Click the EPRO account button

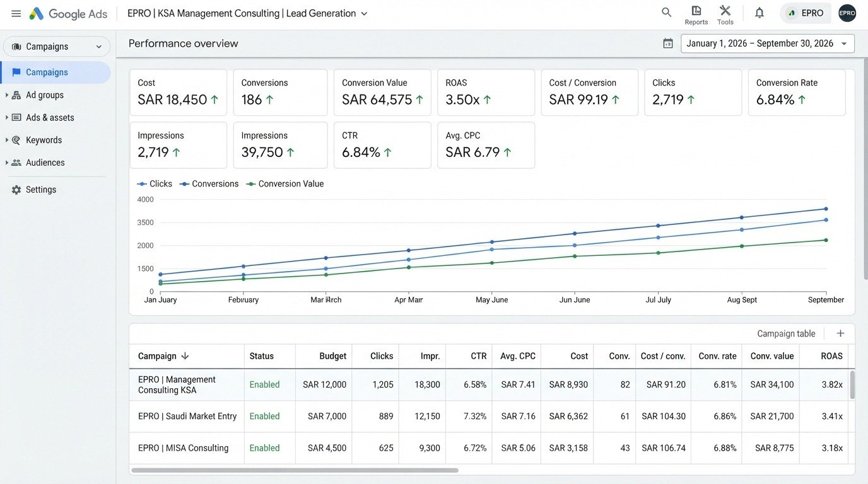806,13
